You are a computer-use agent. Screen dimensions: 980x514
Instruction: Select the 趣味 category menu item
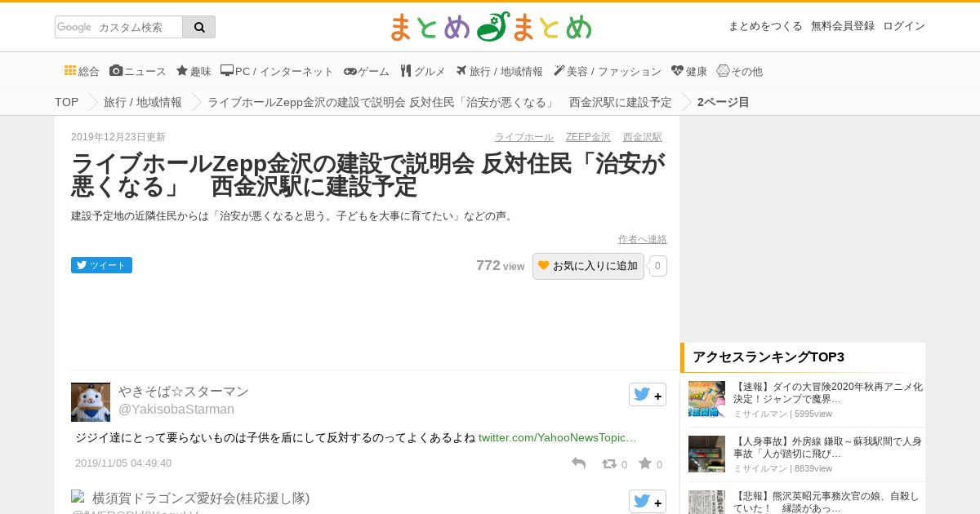coord(194,71)
